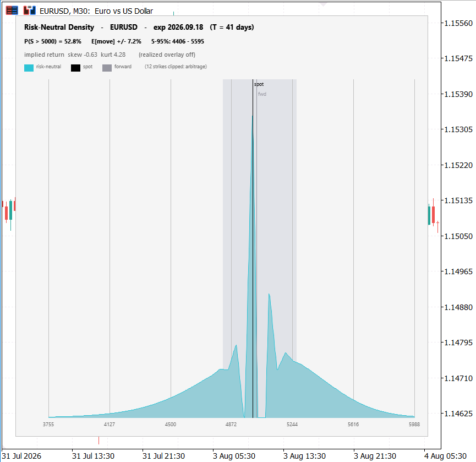This screenshot has height=462, width=476.
Task: Select the cyan risk-neutral legend swatch
Action: coord(29,68)
